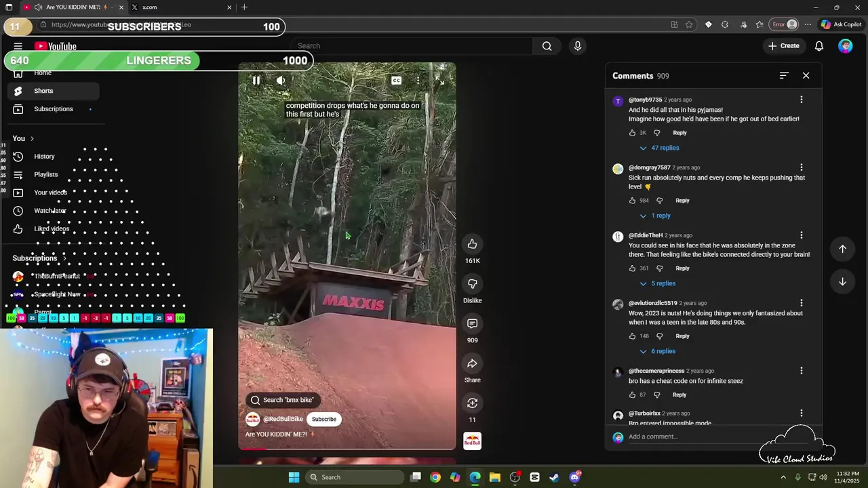This screenshot has height=488, width=868.
Task: Dislike the short
Action: point(472,283)
